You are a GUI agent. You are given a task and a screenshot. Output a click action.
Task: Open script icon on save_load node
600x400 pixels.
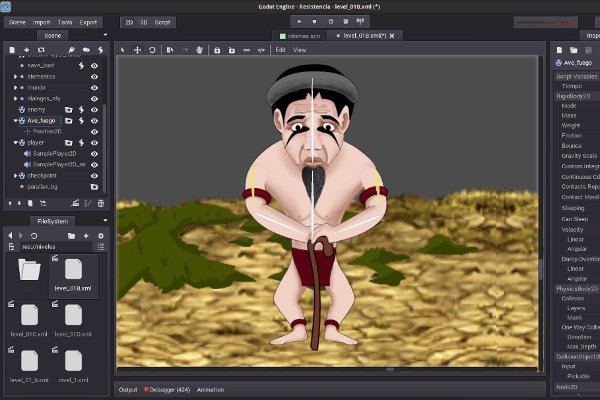(81, 66)
